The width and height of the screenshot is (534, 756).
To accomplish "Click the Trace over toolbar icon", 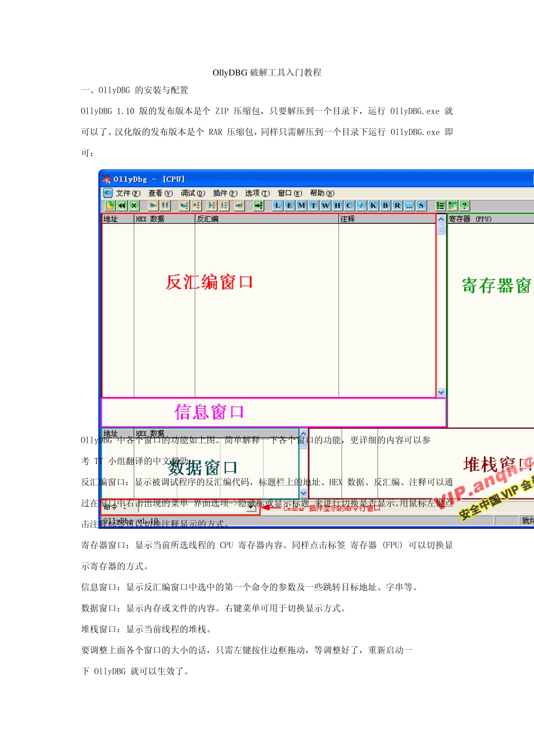I will pyautogui.click(x=224, y=205).
